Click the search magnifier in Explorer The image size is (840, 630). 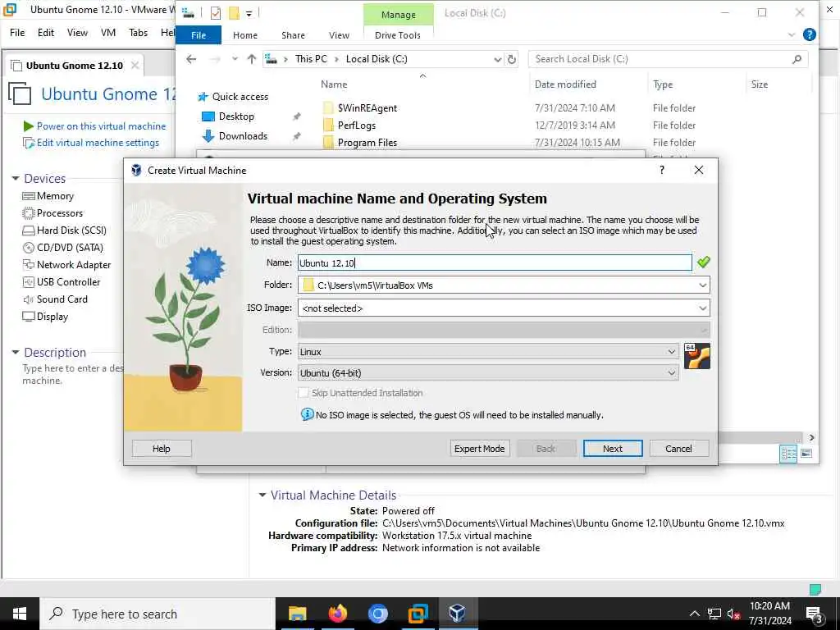[x=797, y=59]
